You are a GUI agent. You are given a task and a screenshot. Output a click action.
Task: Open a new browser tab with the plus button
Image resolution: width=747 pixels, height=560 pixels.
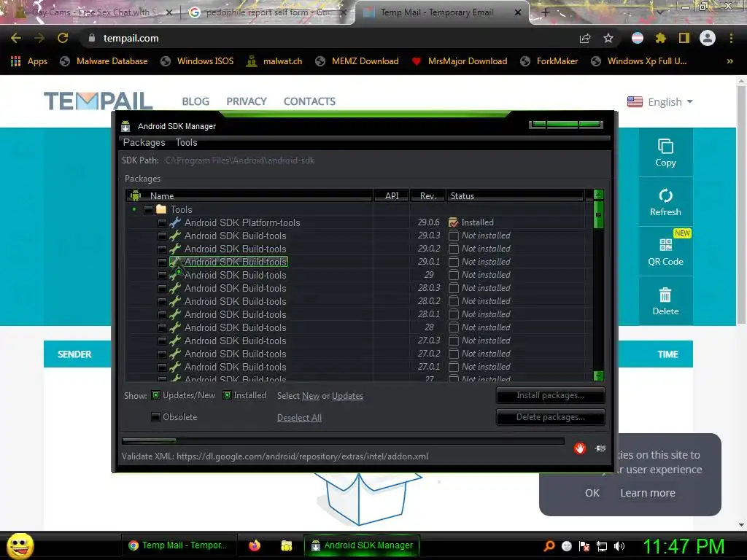pyautogui.click(x=546, y=12)
